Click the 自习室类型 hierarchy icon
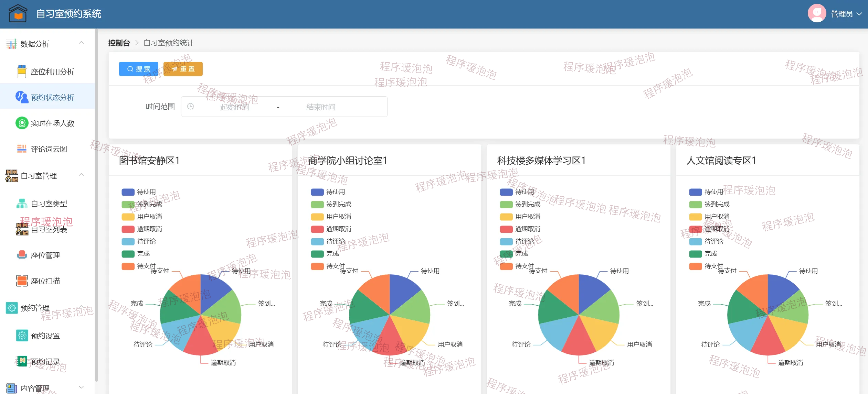 22,204
